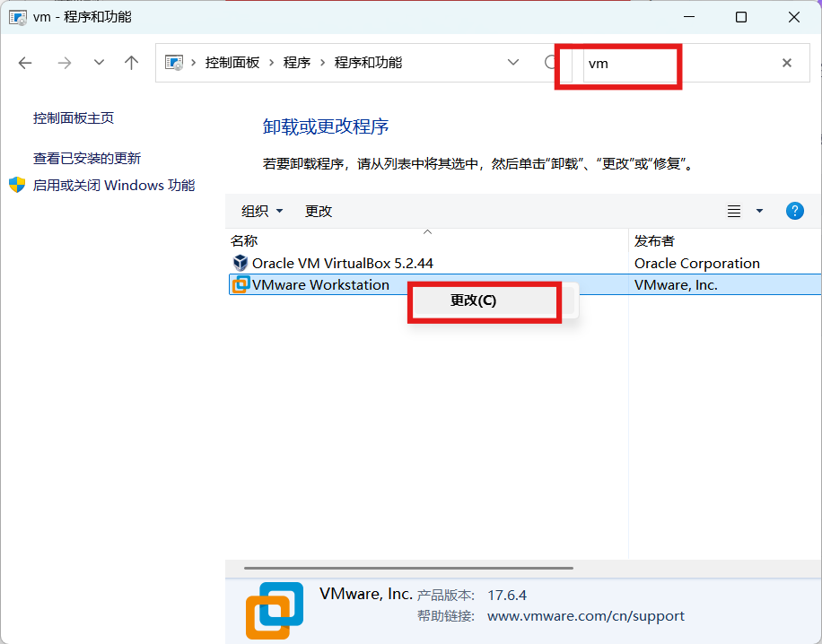Open 控制面板主页 link
Image resolution: width=822 pixels, height=644 pixels.
coord(74,117)
